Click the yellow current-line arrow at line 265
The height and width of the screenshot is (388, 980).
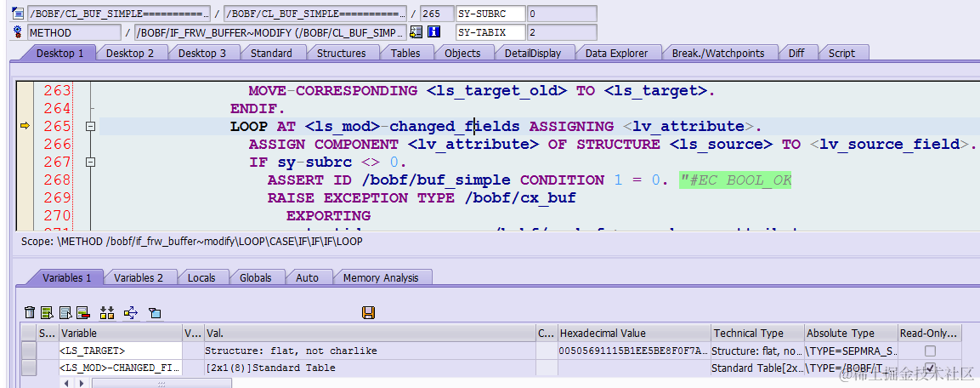(25, 126)
